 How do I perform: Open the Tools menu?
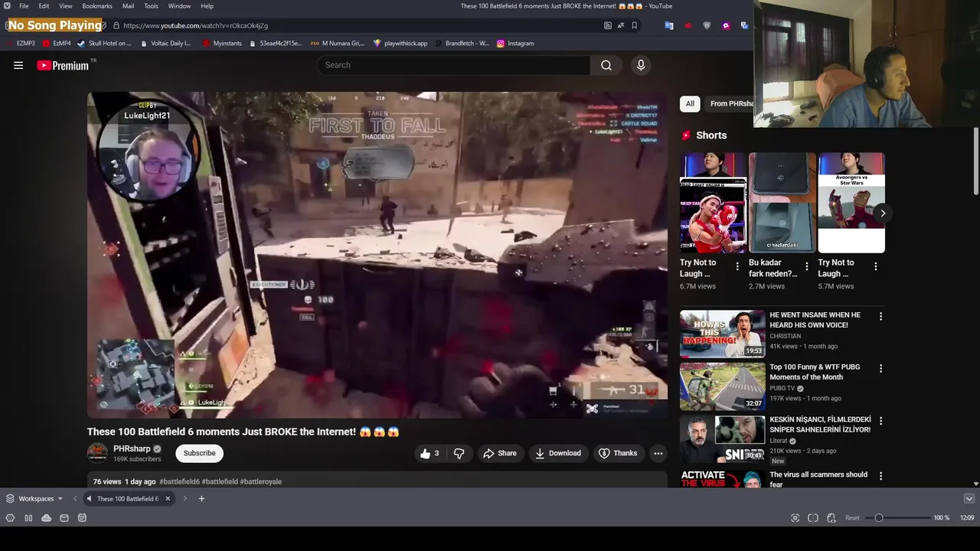click(151, 6)
